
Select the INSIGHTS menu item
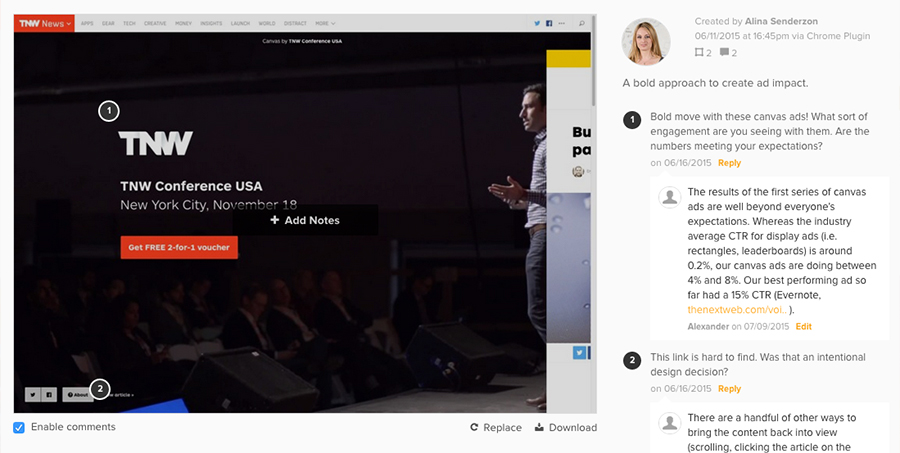tap(211, 24)
